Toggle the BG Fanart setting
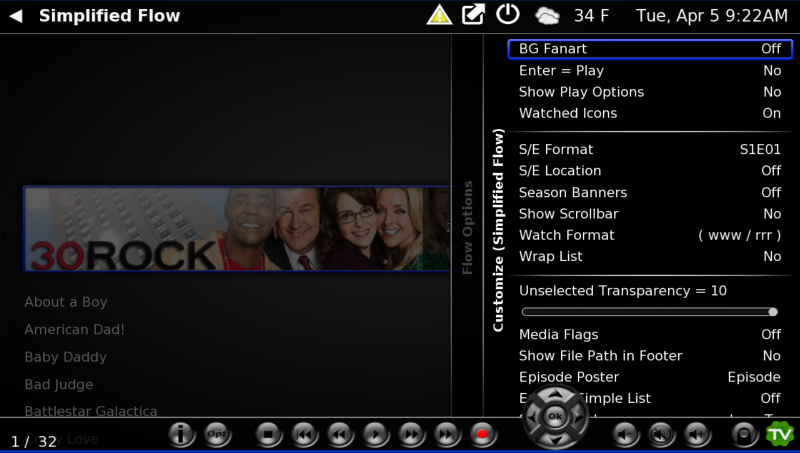The image size is (800, 453). (x=650, y=49)
